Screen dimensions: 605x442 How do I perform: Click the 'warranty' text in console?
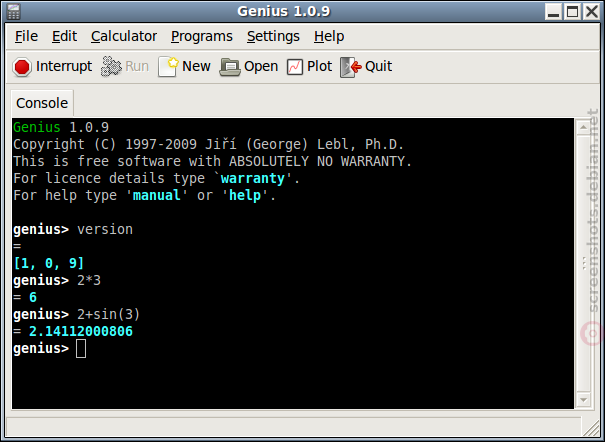[253, 178]
